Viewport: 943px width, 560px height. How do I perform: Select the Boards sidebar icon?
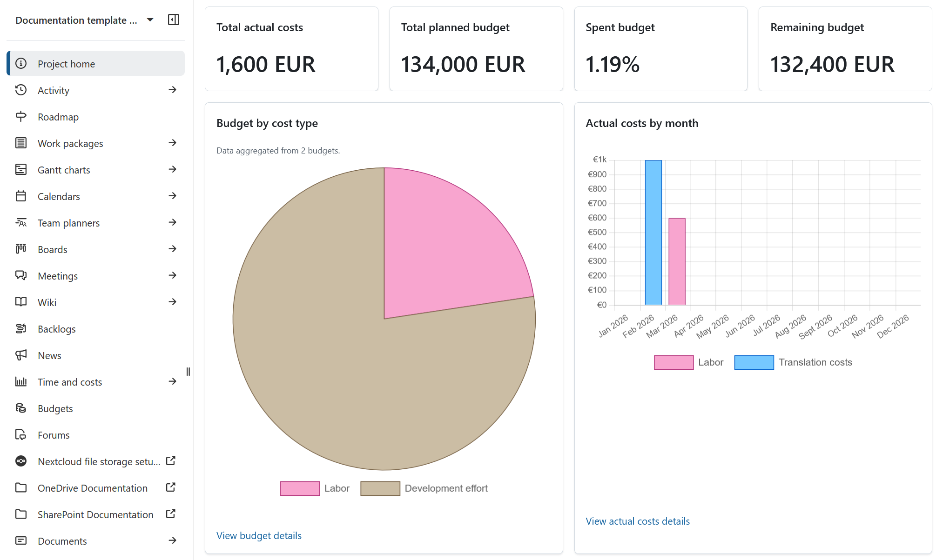tap(21, 249)
